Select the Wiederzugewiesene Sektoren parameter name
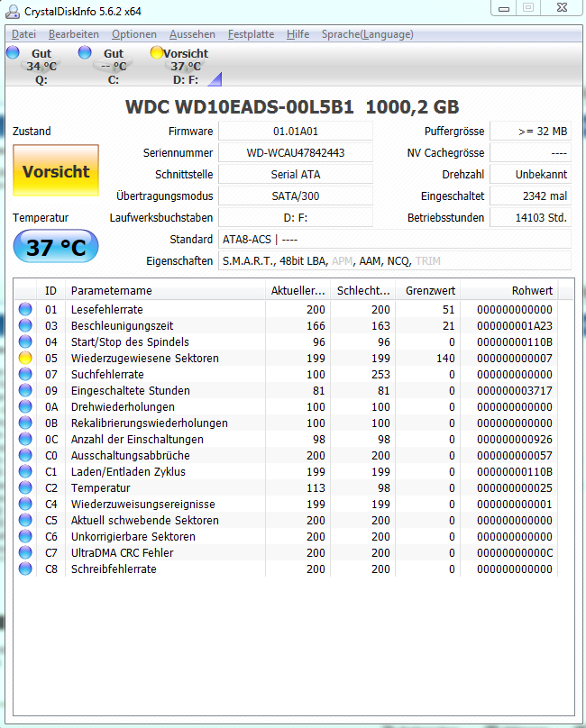This screenshot has height=728, width=586. pyautogui.click(x=144, y=359)
